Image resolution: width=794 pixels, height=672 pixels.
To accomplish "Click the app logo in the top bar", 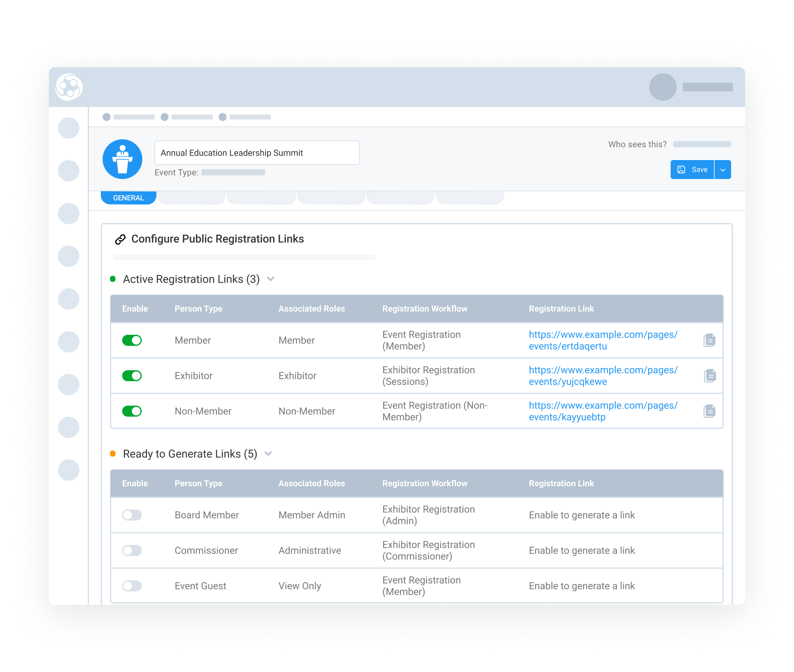I will pyautogui.click(x=68, y=87).
